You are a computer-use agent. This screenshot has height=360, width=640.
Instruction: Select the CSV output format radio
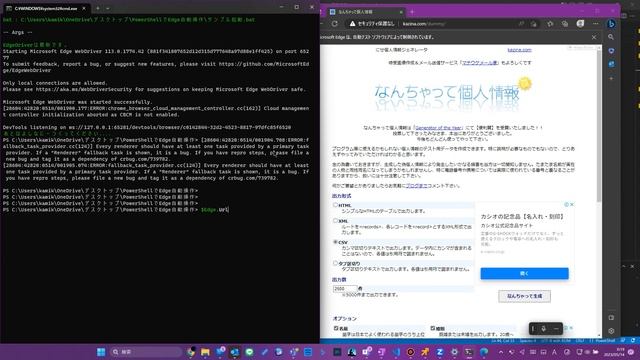[335, 242]
